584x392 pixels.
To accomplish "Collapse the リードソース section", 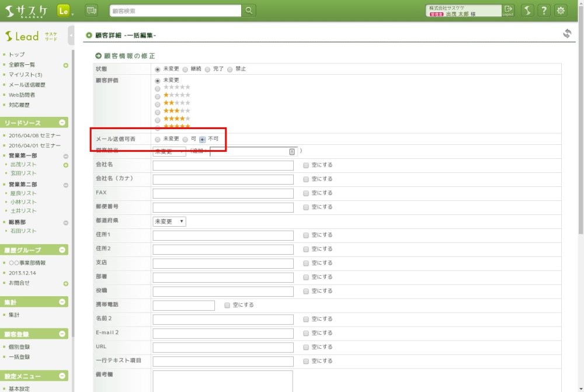I will [62, 122].
